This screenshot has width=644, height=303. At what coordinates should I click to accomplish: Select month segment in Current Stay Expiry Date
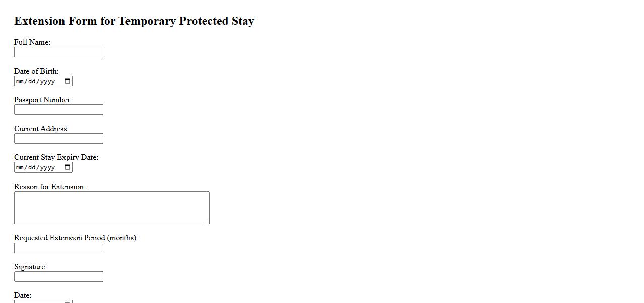click(20, 167)
